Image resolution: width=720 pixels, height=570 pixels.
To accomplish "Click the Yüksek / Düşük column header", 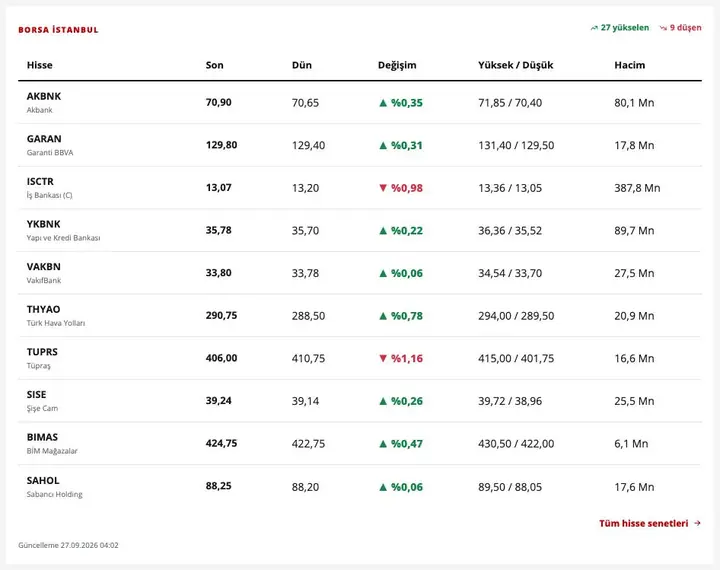I will coord(516,65).
